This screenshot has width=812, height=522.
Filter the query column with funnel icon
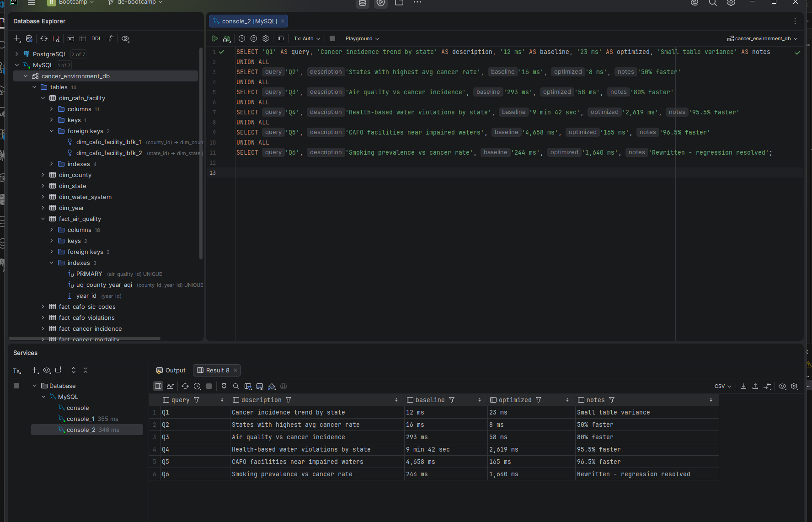click(x=197, y=400)
